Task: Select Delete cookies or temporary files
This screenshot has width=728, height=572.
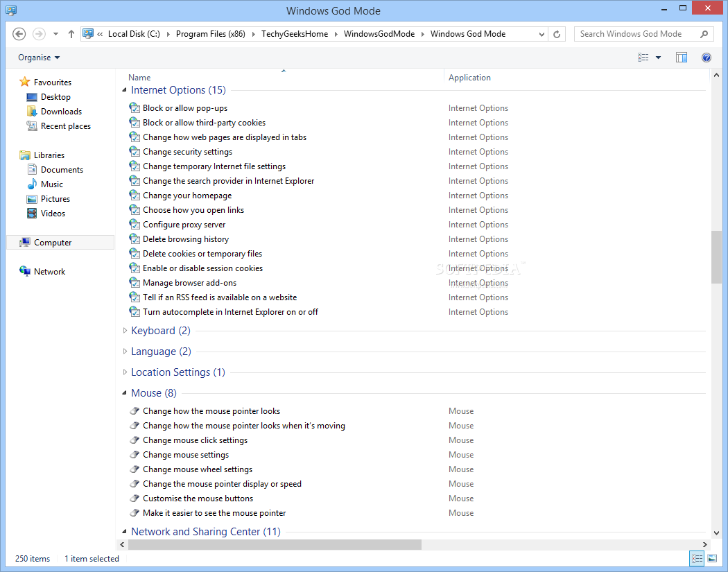Action: 202,254
